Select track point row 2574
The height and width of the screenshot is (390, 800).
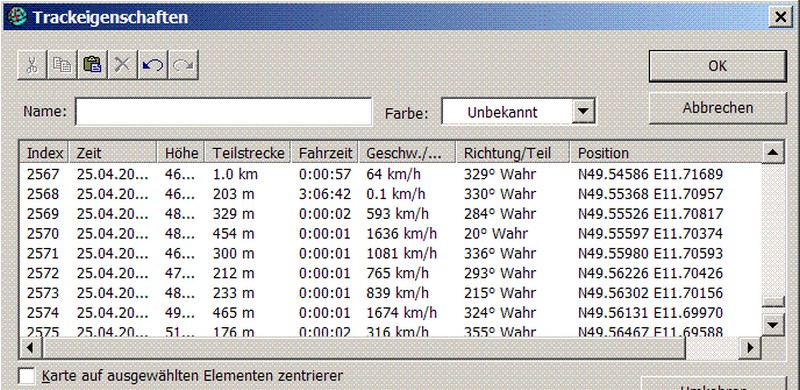click(x=391, y=313)
